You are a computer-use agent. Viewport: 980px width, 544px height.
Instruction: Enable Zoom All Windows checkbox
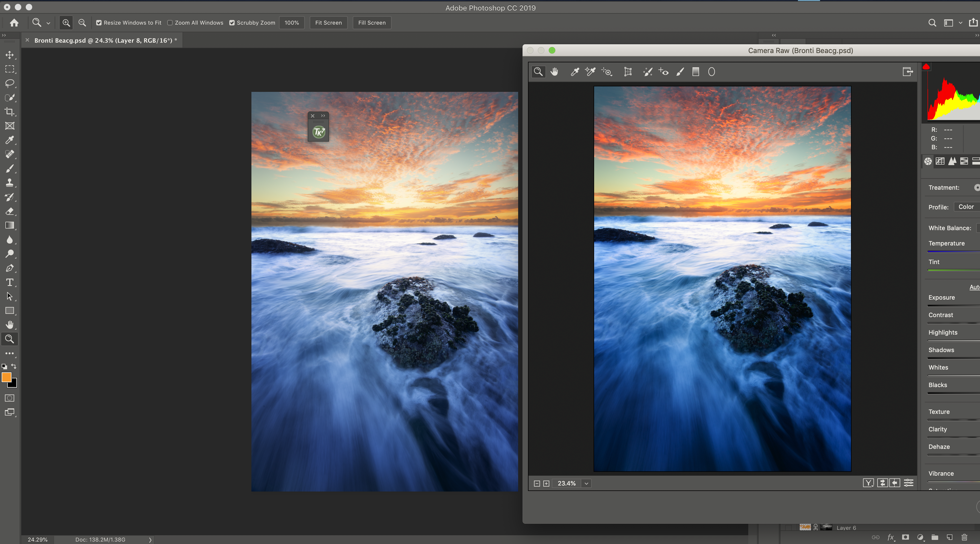(170, 23)
